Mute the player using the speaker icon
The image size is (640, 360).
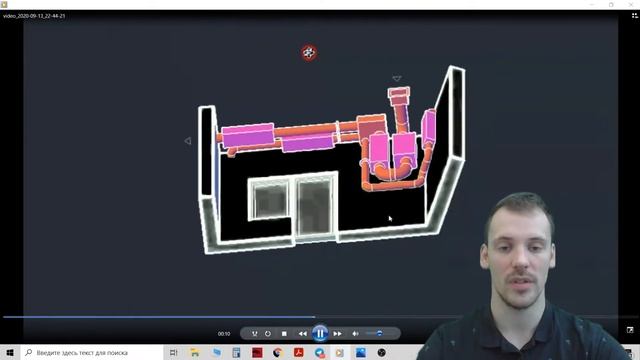click(x=356, y=333)
